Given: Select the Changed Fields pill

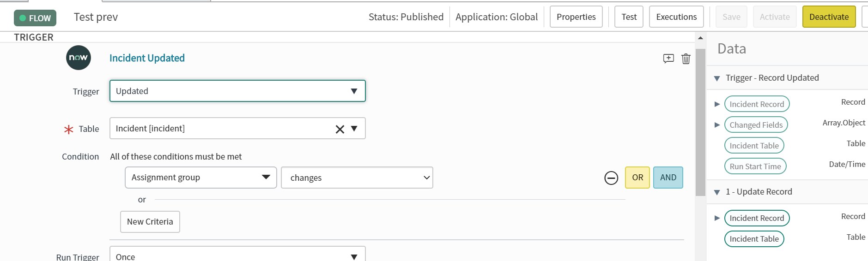Looking at the screenshot, I should [x=756, y=125].
